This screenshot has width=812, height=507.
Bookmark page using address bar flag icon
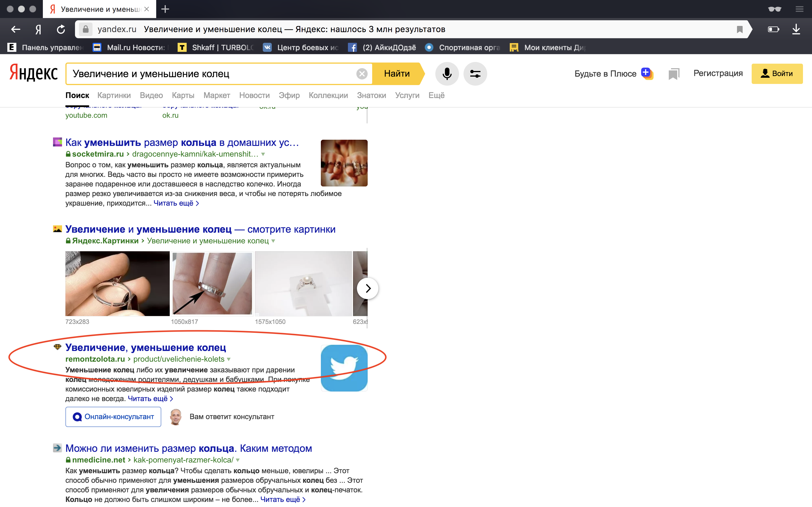(740, 30)
